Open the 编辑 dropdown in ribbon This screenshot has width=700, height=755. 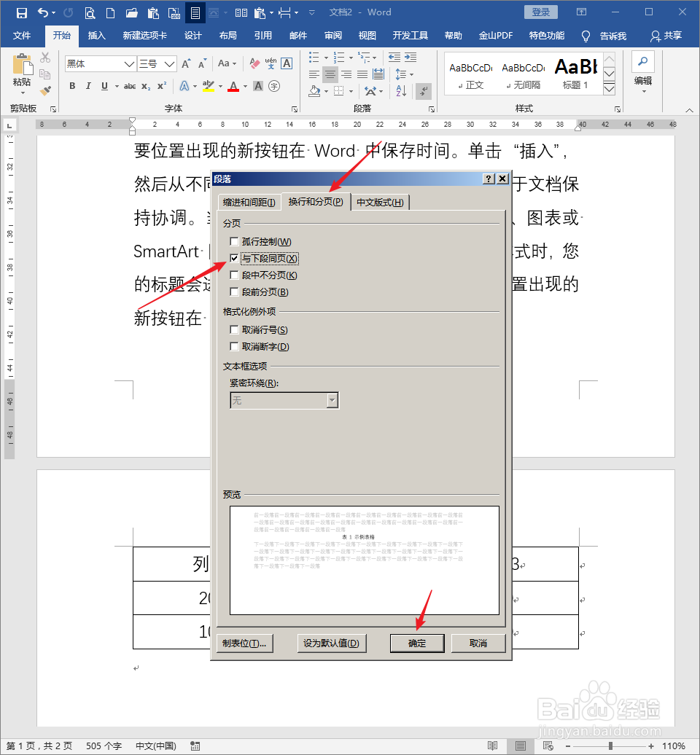coord(643,74)
